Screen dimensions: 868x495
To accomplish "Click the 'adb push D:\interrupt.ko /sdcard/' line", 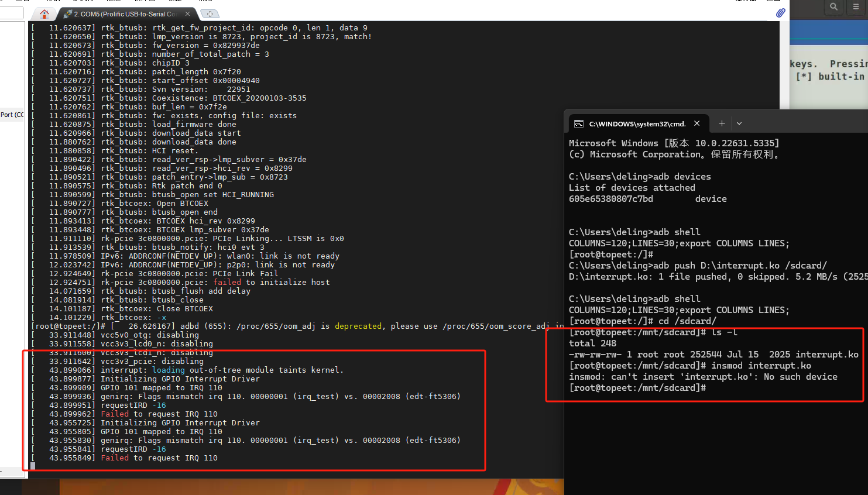I will 698,266.
